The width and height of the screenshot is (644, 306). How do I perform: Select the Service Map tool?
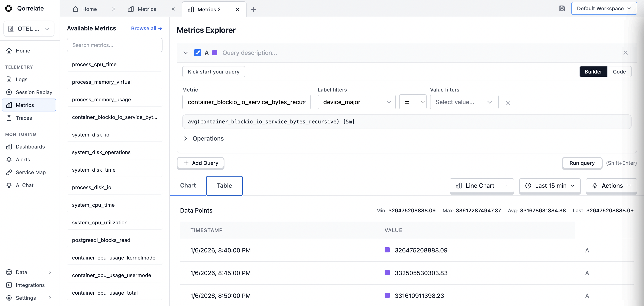[x=30, y=172]
